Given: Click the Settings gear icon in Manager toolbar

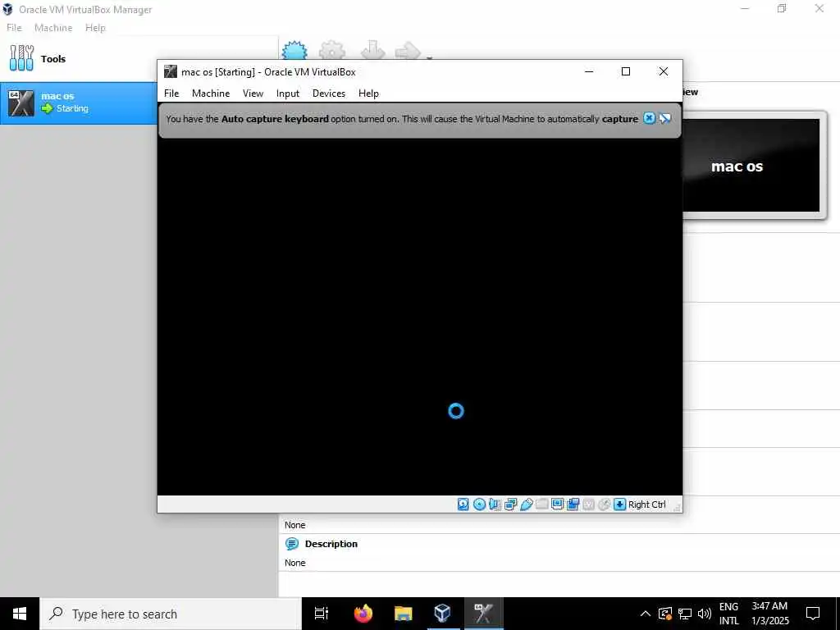Looking at the screenshot, I should 332,50.
